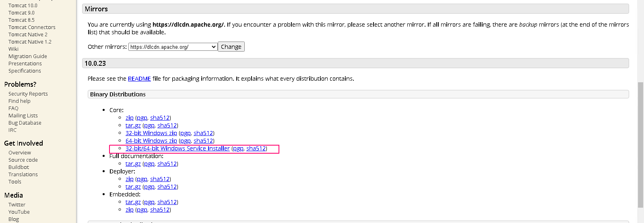Image resolution: width=644 pixels, height=223 pixels.
Task: Open pgp for 32-bit Windows zip
Action: [185, 133]
